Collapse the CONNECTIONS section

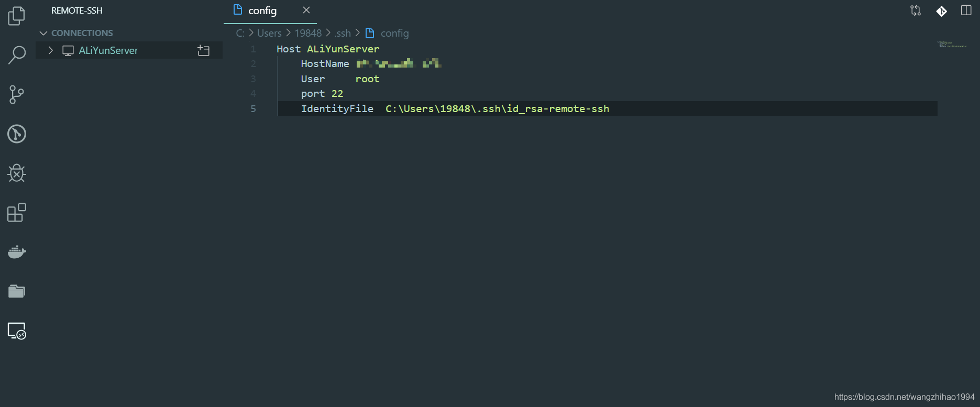[43, 33]
